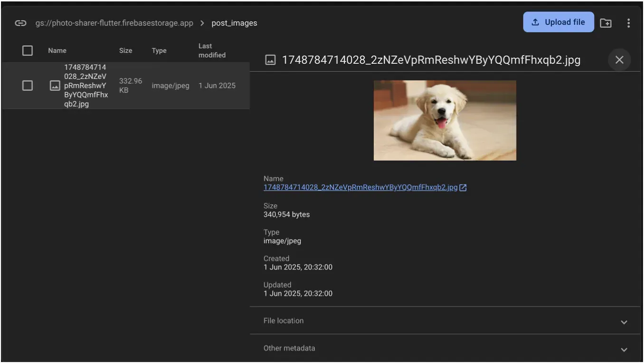Image resolution: width=644 pixels, height=363 pixels.
Task: Click the Created timestamp 1 Jun 2025, 20:32:00
Action: click(x=298, y=267)
